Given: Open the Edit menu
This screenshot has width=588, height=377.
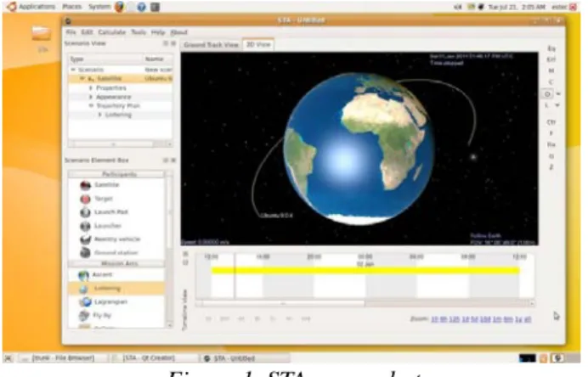Looking at the screenshot, I should [x=87, y=32].
